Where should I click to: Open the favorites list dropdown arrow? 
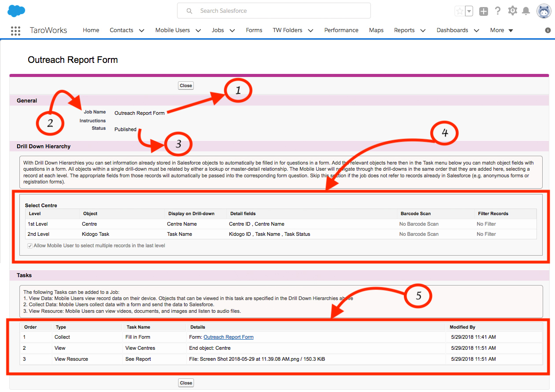pos(469,11)
